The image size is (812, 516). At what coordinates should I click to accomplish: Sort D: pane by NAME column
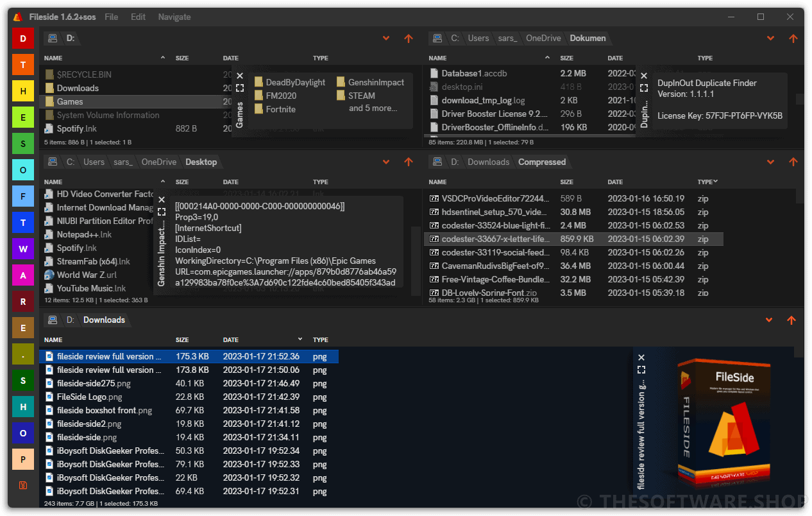(x=53, y=58)
